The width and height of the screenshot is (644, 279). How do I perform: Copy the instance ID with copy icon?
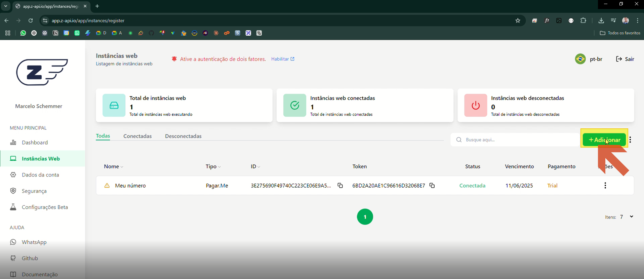point(340,186)
